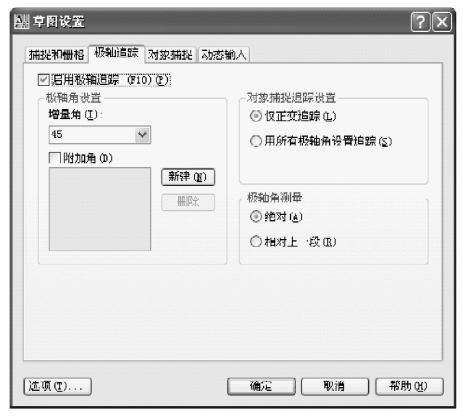
Task: Open the 动态输入 tab
Action: (224, 55)
